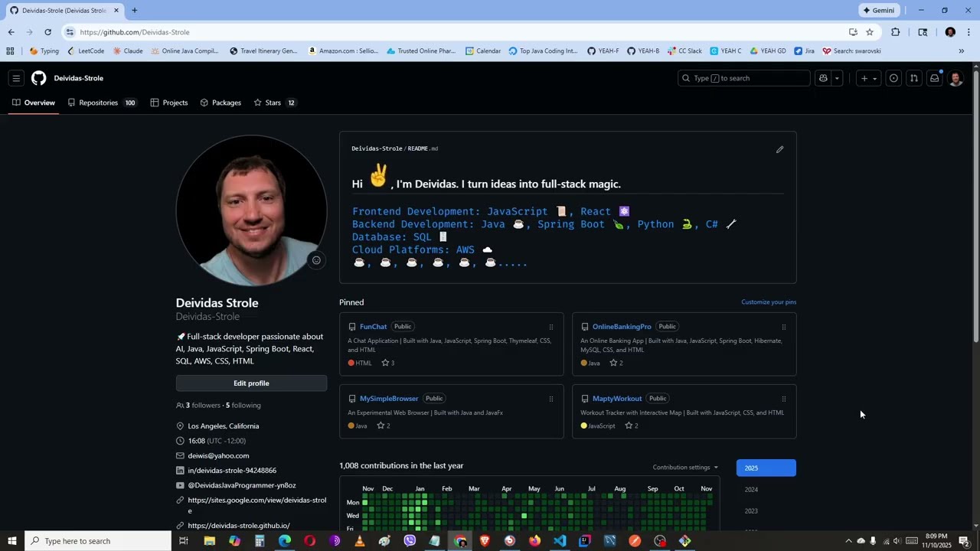980x551 pixels.
Task: Switch to the Repositories tab
Action: click(102, 103)
